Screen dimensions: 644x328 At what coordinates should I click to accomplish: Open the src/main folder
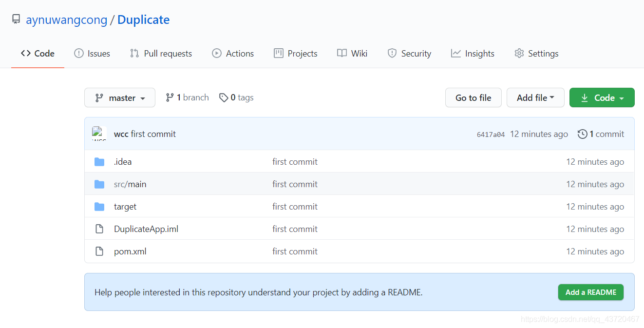pyautogui.click(x=130, y=184)
